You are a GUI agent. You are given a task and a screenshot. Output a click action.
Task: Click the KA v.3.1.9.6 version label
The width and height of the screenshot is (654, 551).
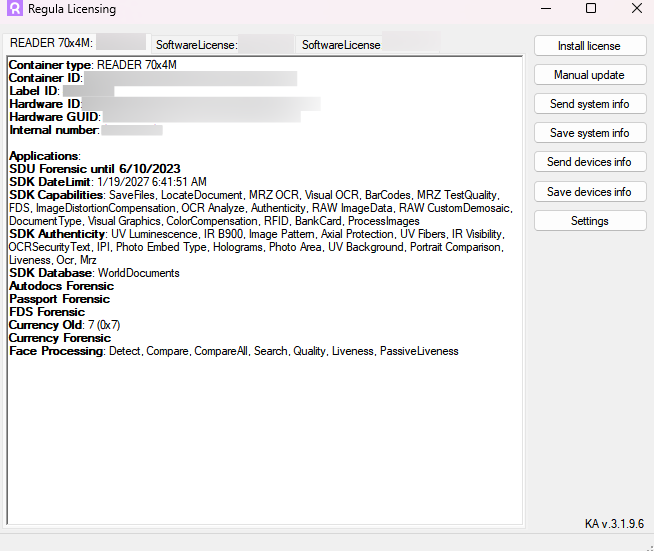(x=614, y=523)
